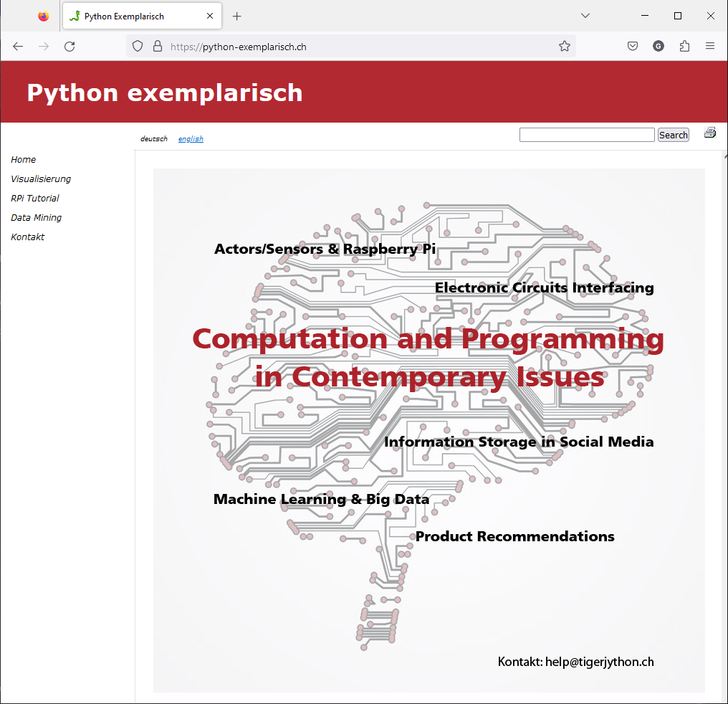Screen dimensions: 728x704
Task: Reload the page with the refresh icon
Action: (x=69, y=46)
